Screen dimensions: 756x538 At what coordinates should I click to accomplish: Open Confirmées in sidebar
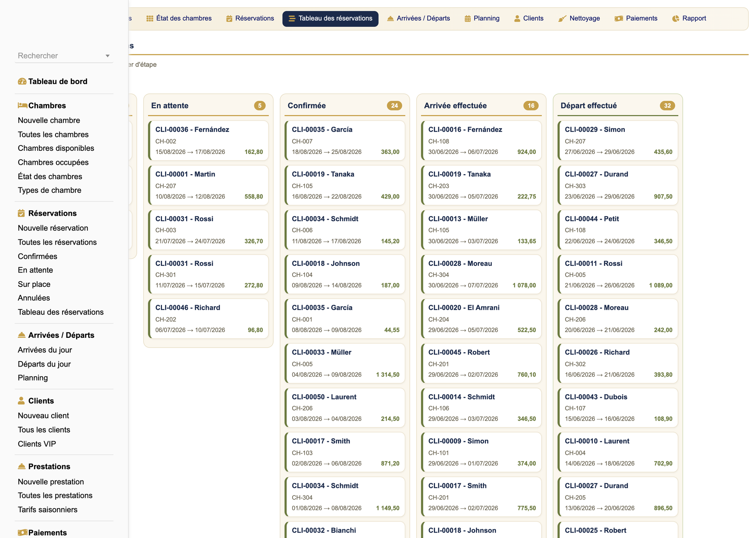[37, 256]
